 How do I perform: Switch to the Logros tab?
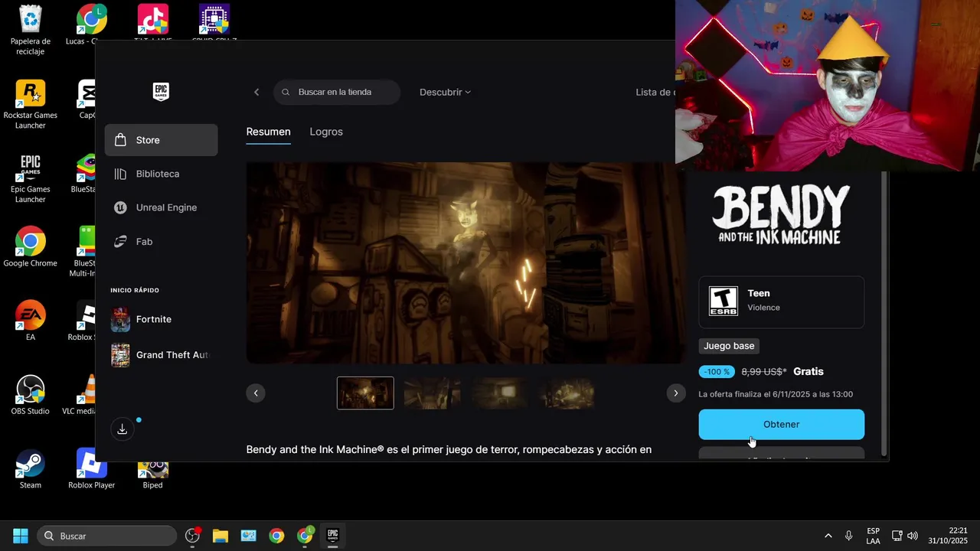tap(326, 132)
